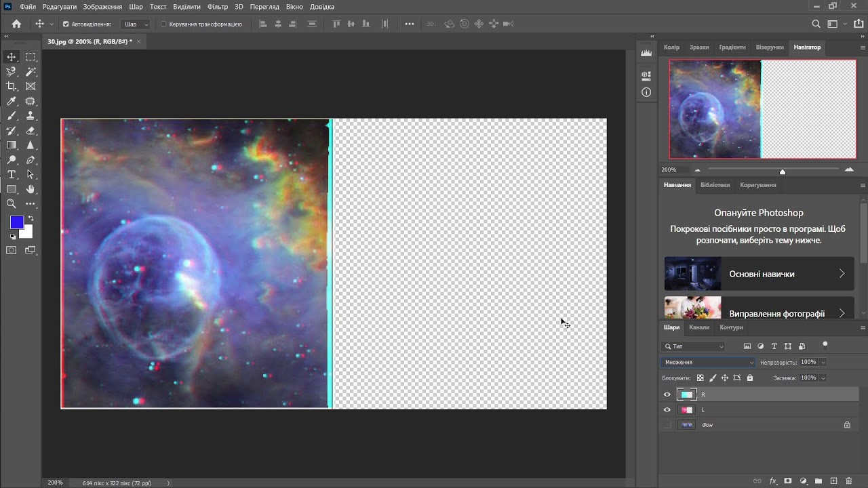Open Основні навички tutorial chevron
Screen dimensions: 868x488
point(842,274)
